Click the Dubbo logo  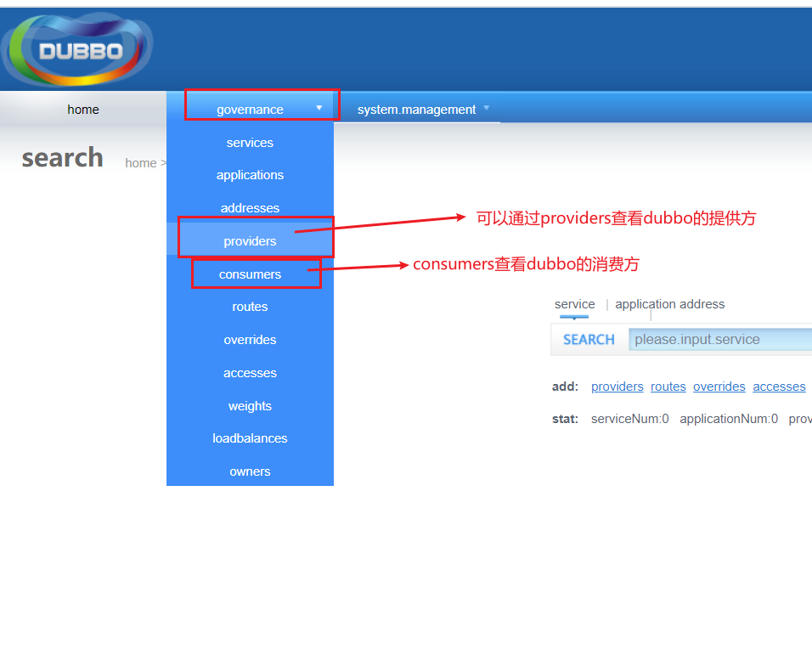click(77, 50)
